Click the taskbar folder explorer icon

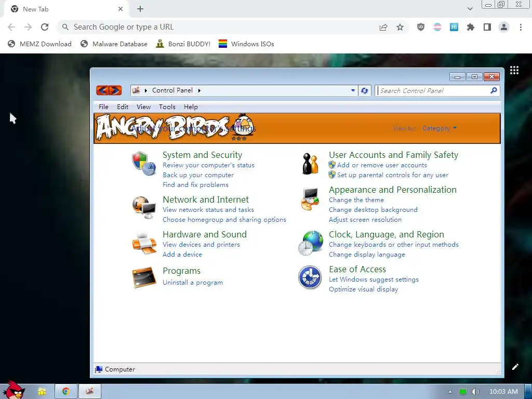pyautogui.click(x=42, y=391)
